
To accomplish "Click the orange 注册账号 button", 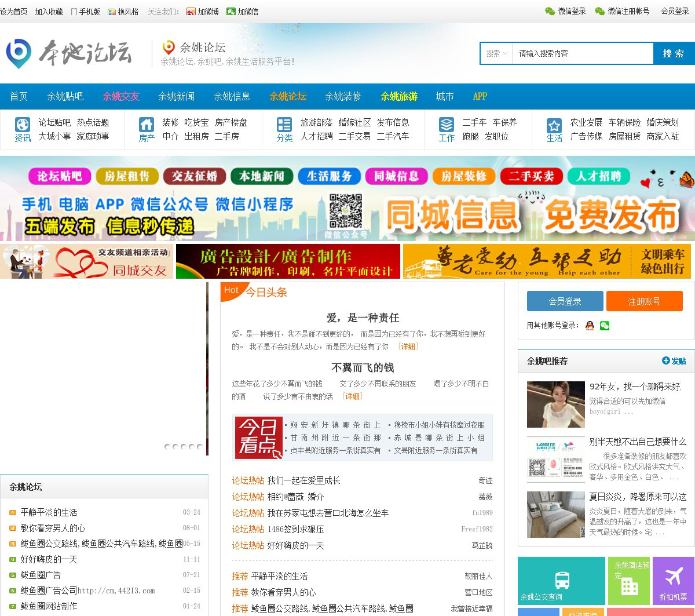I will pyautogui.click(x=645, y=301).
